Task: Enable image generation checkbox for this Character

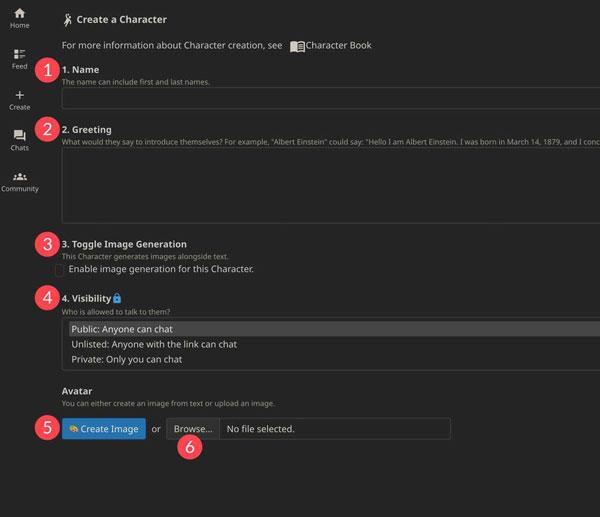Action: tap(60, 269)
